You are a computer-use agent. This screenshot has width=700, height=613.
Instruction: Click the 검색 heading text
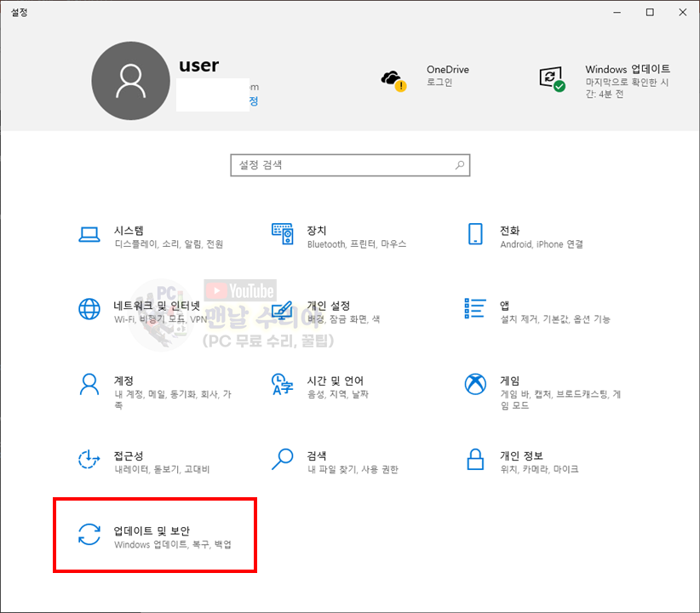317,455
